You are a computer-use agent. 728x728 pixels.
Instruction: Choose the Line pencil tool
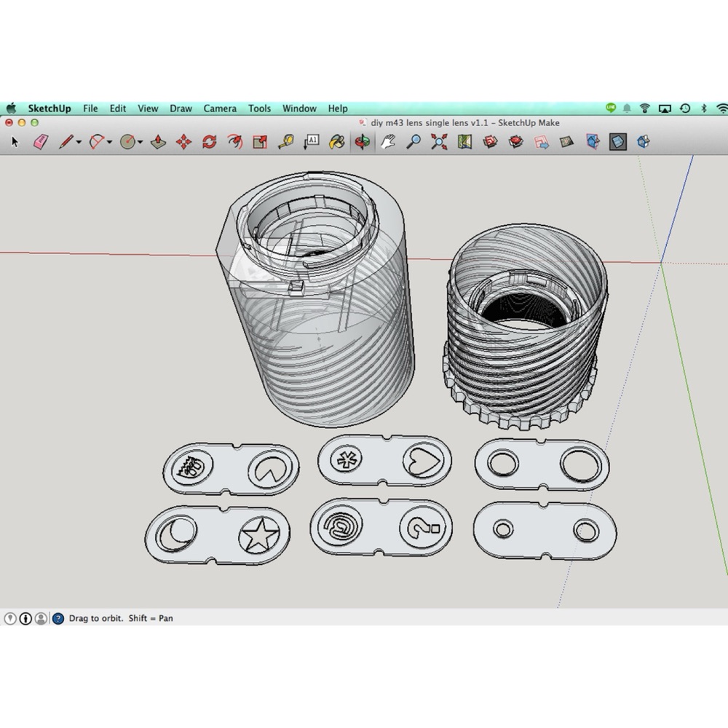[66, 142]
